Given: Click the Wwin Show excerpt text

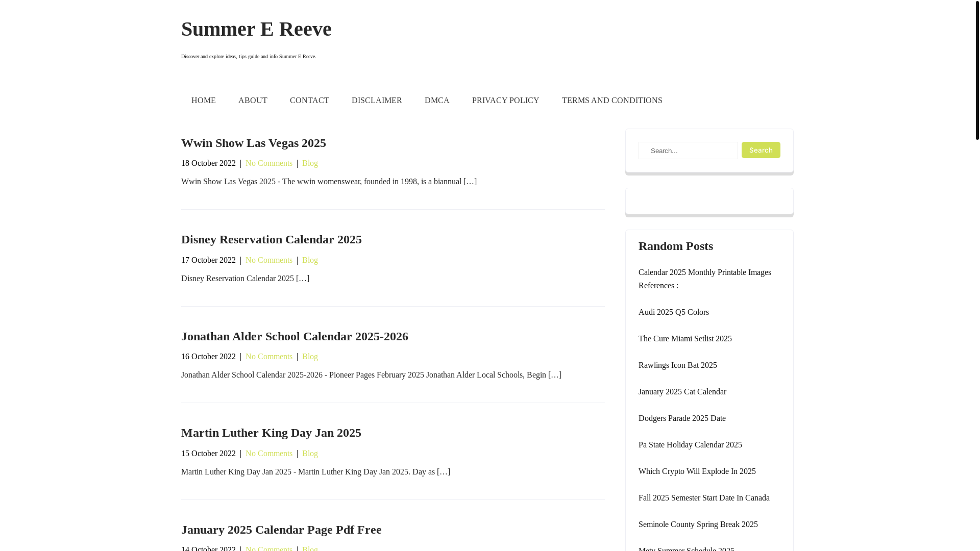Looking at the screenshot, I should point(329,182).
